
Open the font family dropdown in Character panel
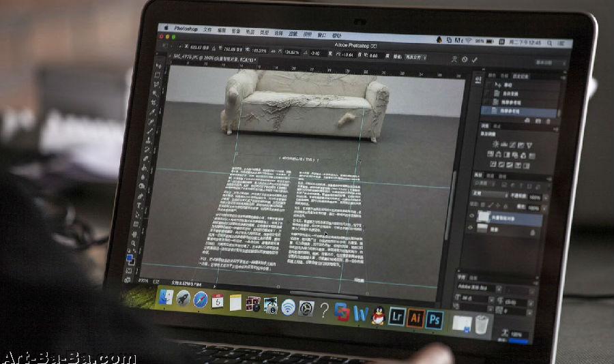coord(499,289)
